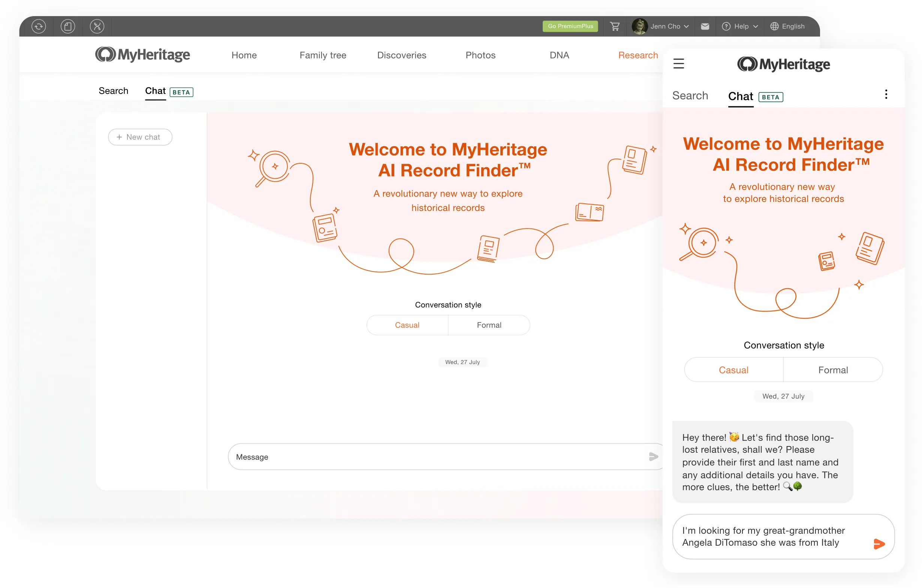Switch to the Chat tab in desktop view
Viewport: 922px width, 588px height.
coord(155,91)
